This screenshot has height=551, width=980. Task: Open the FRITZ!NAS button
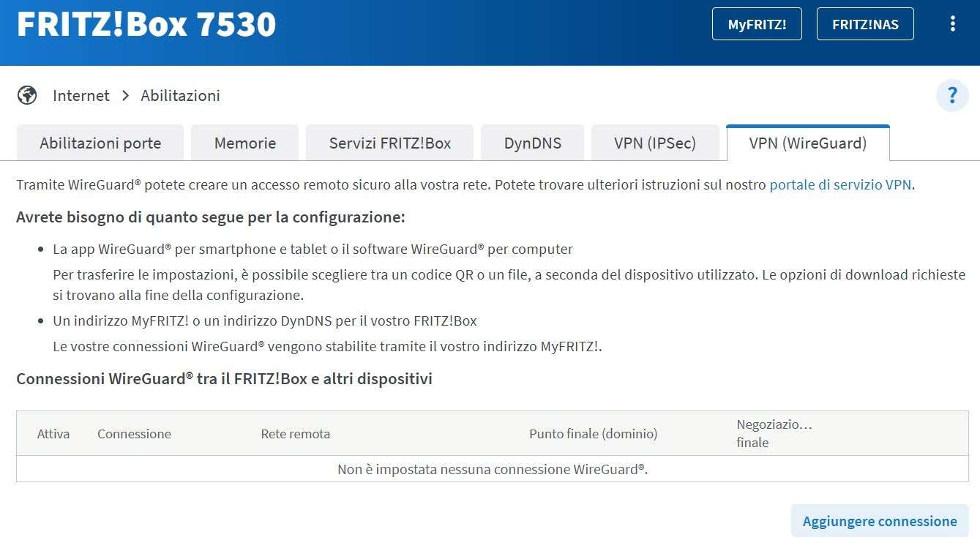coord(865,24)
